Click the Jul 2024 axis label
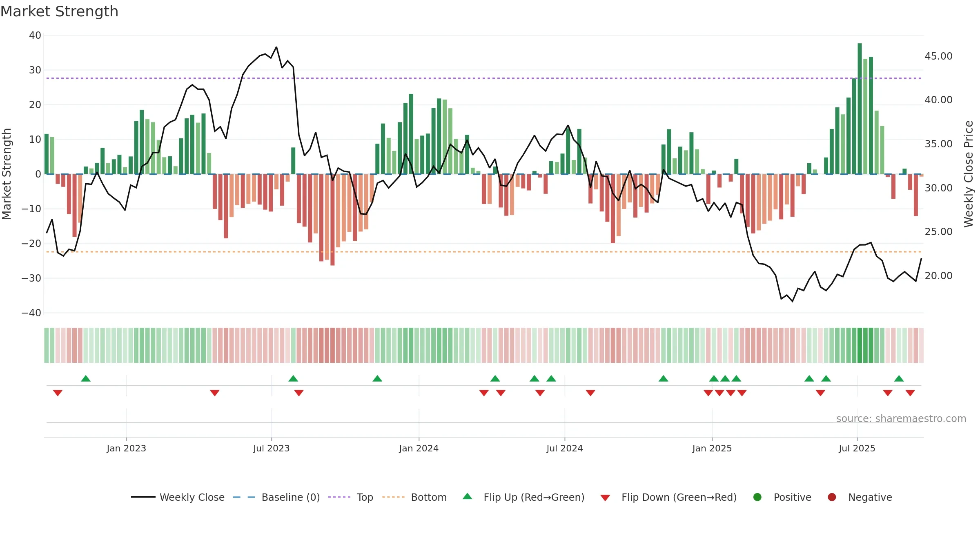 [565, 448]
